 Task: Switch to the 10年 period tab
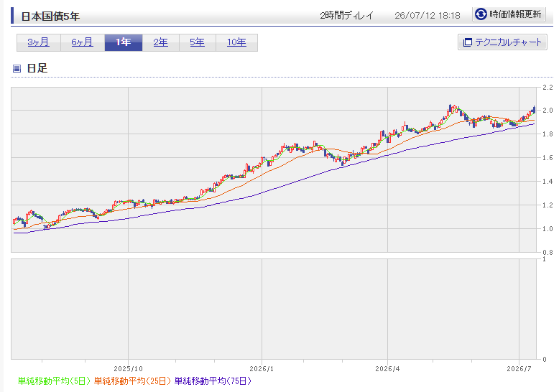point(236,42)
